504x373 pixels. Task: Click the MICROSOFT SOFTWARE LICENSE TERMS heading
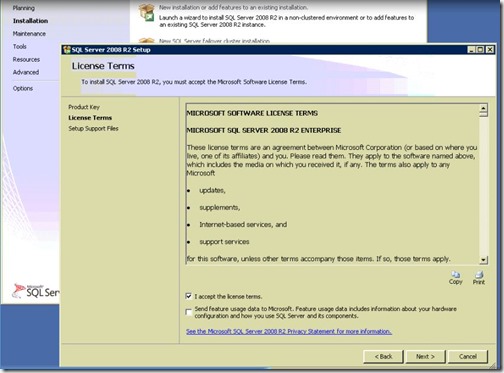(252, 113)
